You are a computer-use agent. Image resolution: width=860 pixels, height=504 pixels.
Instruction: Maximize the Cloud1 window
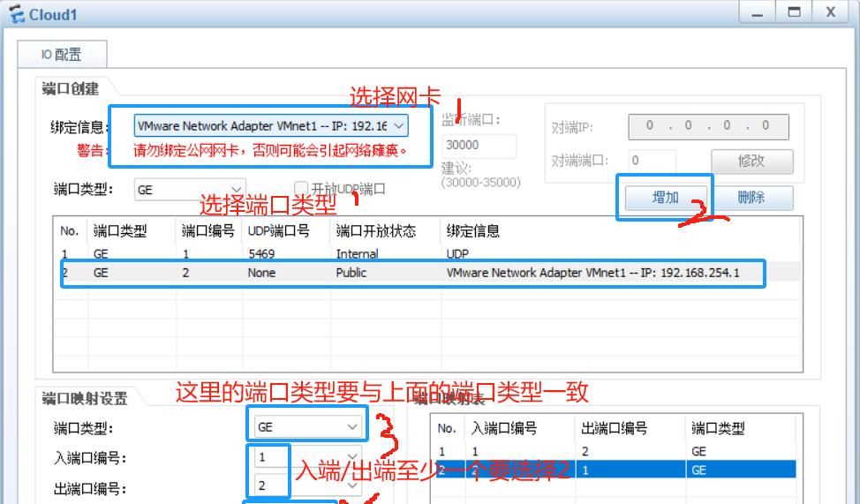(x=794, y=12)
